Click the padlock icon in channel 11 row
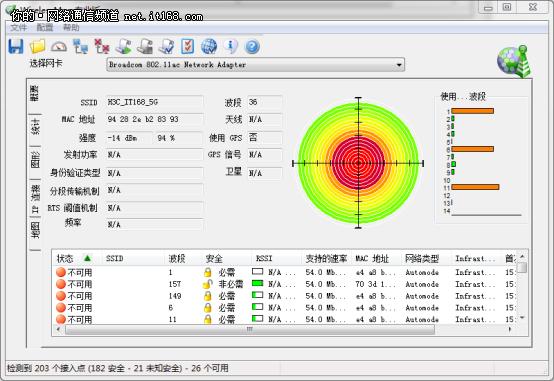554x381 pixels. (208, 319)
